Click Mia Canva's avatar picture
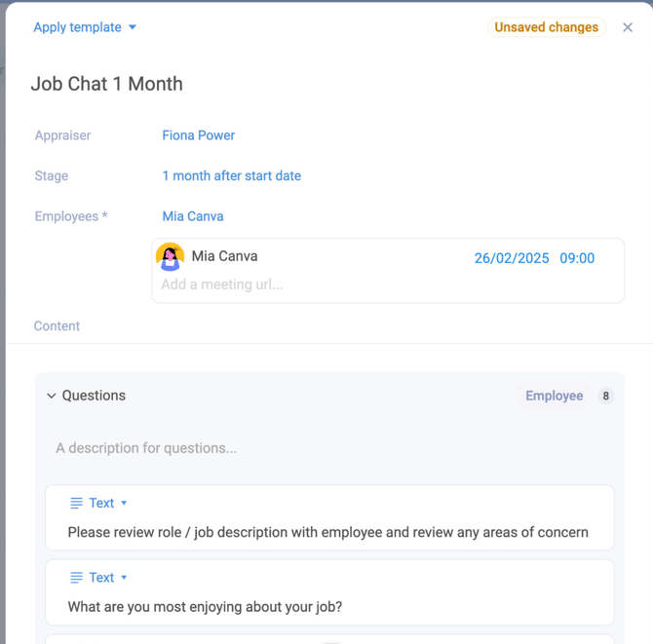This screenshot has width=653, height=644. pyautogui.click(x=171, y=257)
